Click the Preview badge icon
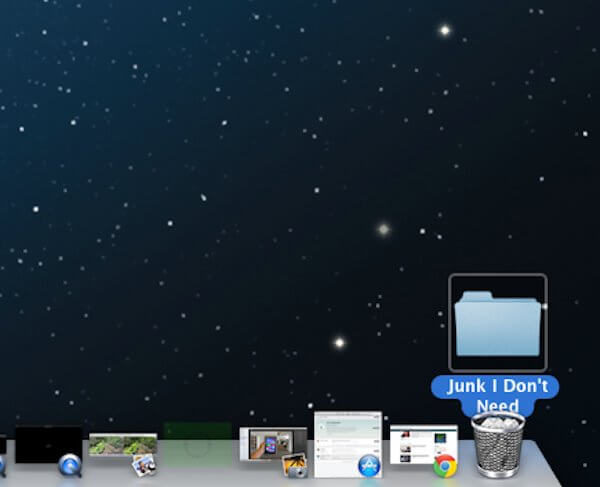This screenshot has width=600, height=487. tap(143, 465)
